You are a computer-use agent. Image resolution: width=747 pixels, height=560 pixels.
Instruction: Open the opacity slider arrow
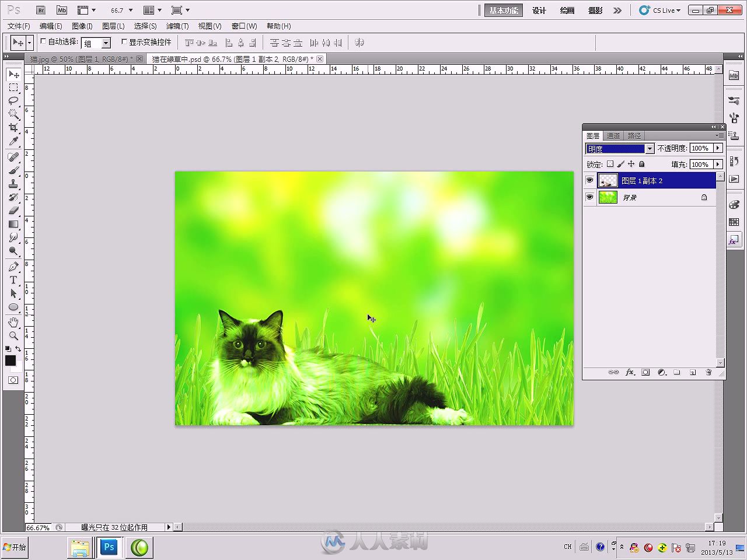point(718,148)
